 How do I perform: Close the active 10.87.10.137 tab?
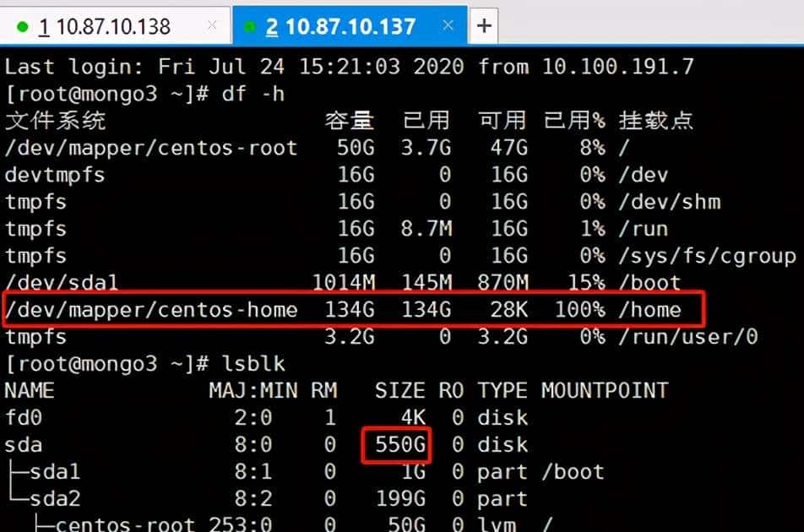click(448, 24)
